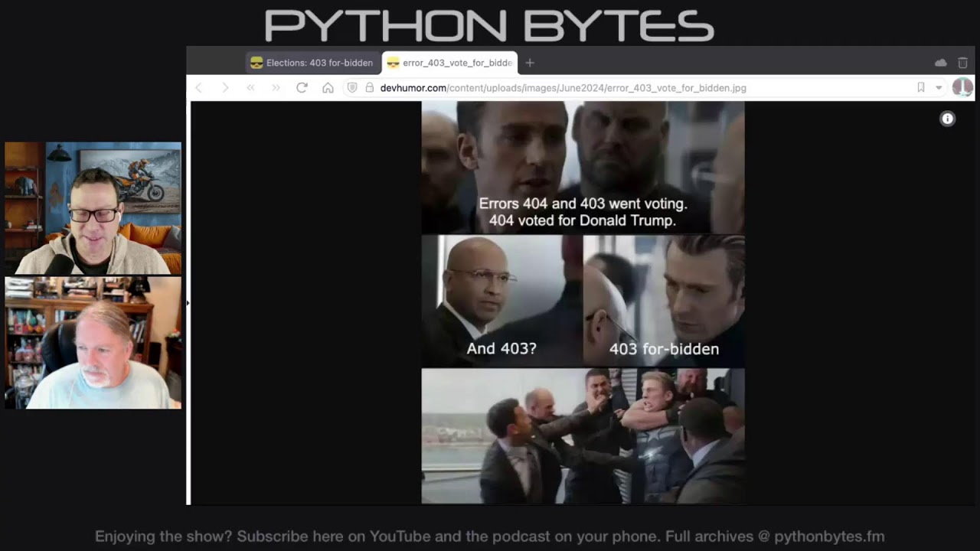Switch to the 'Elections: 403 for-bidden' tab
Image resolution: width=980 pixels, height=551 pixels.
tap(312, 63)
